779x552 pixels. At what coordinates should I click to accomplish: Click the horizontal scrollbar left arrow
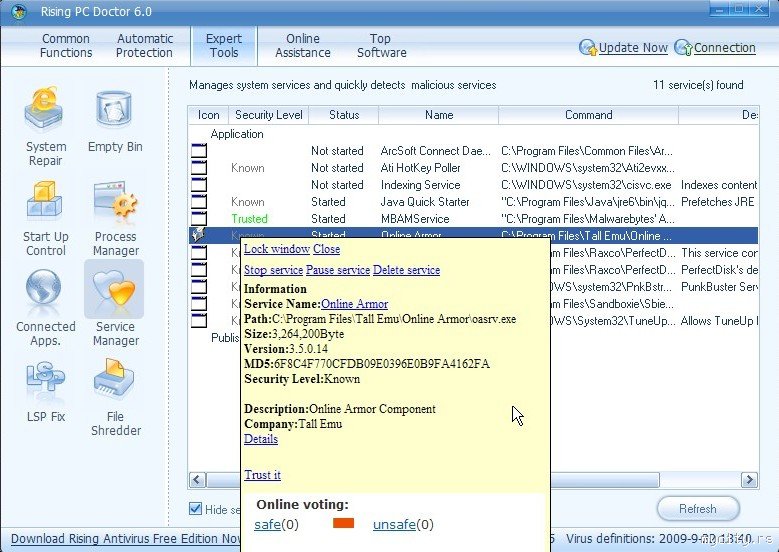coord(197,480)
